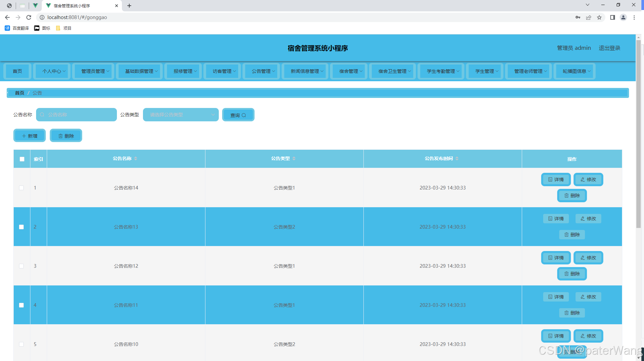644x361 pixels.
Task: Click the browser reload page icon
Action: (29, 17)
